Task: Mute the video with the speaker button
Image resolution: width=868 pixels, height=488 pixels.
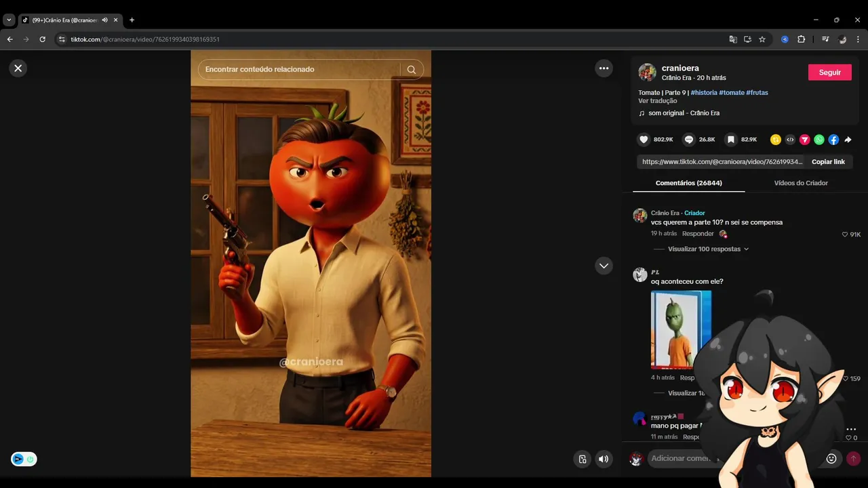Action: (x=604, y=459)
